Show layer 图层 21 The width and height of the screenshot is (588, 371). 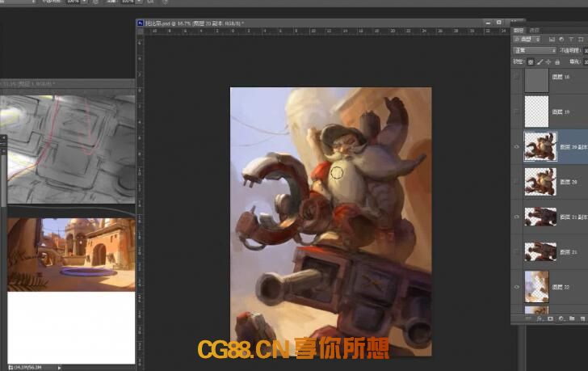(516, 252)
